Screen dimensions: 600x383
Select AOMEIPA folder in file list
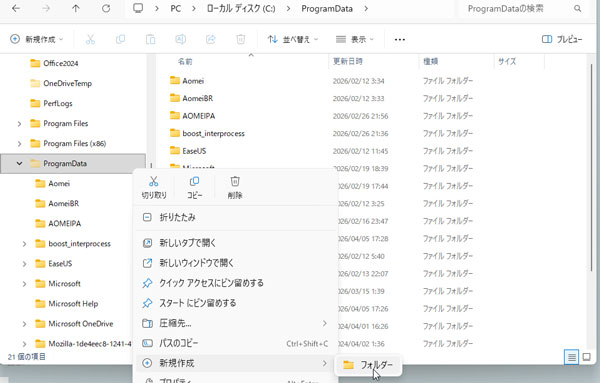coord(199,116)
